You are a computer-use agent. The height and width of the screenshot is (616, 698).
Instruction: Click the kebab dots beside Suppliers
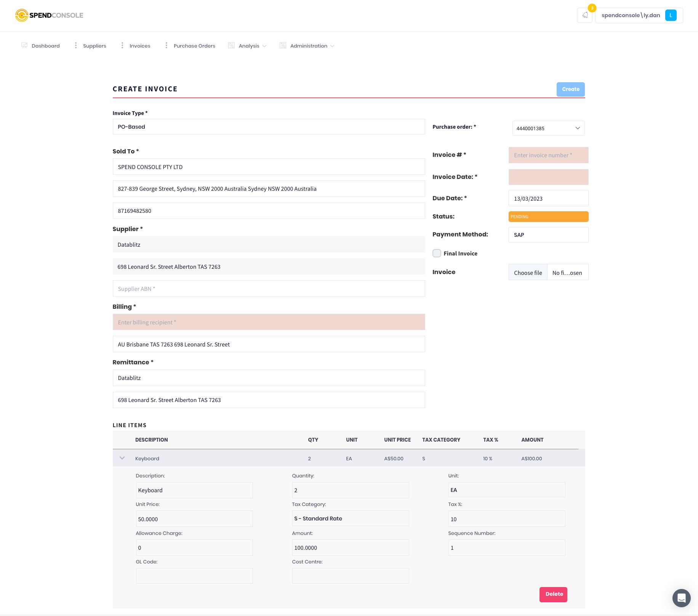[x=75, y=45]
